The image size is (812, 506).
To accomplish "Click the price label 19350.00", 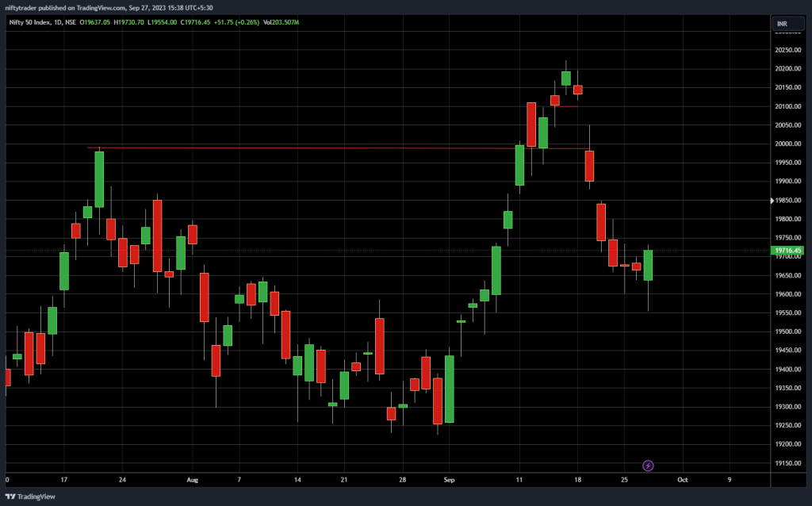I will (787, 388).
